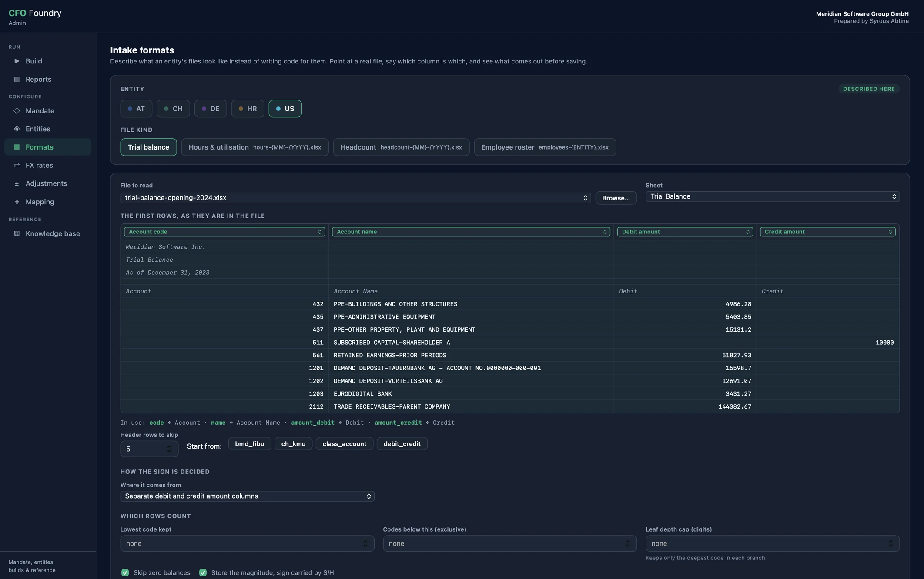Open the sign source dropdown Separate debit and credit
The width and height of the screenshot is (924, 579).
pos(247,496)
